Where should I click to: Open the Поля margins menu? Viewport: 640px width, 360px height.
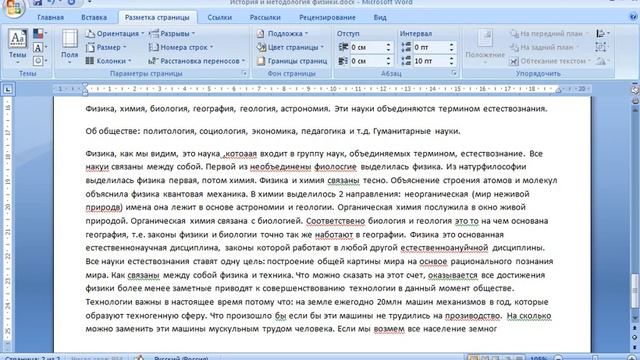pos(69,47)
